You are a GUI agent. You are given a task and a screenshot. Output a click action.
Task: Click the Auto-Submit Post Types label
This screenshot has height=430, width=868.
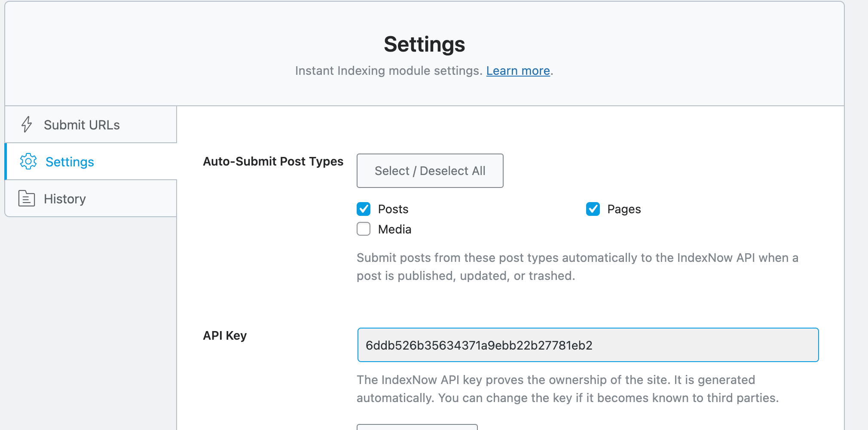click(273, 161)
